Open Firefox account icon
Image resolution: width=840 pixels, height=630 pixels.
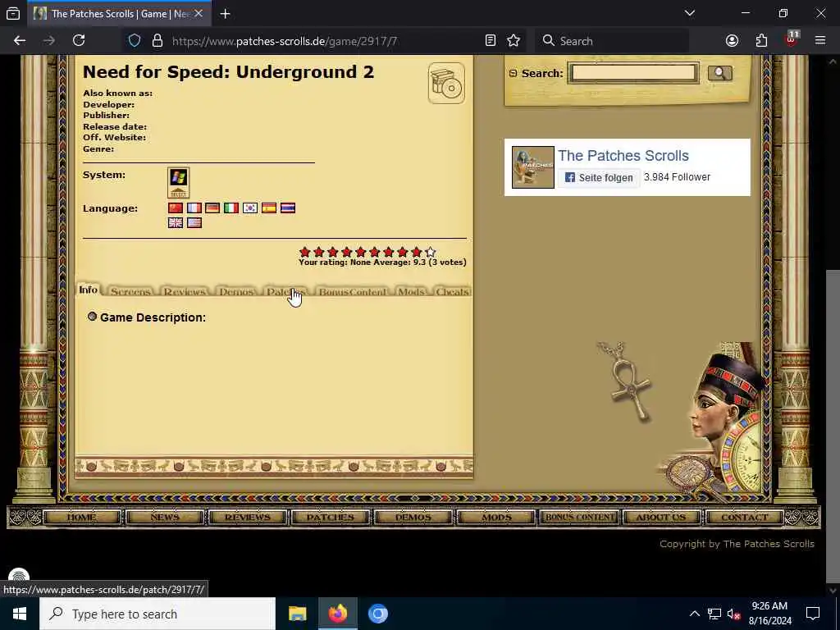732,41
